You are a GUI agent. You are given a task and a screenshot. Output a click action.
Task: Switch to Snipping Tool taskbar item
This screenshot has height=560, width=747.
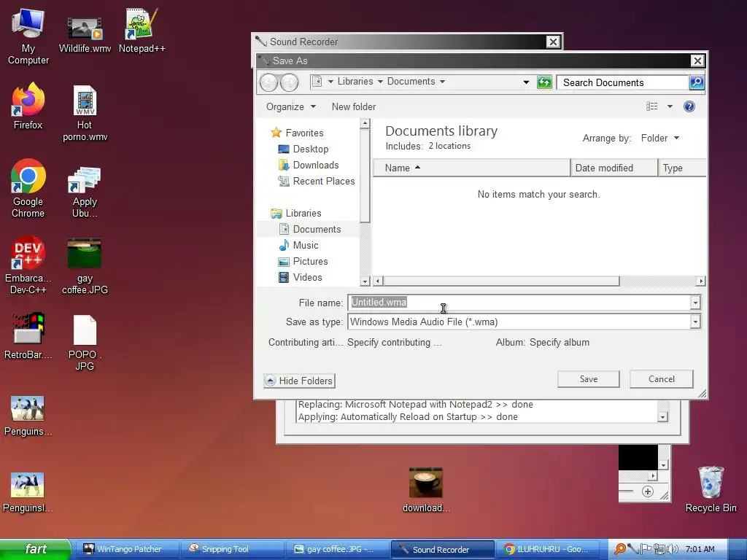[233, 549]
